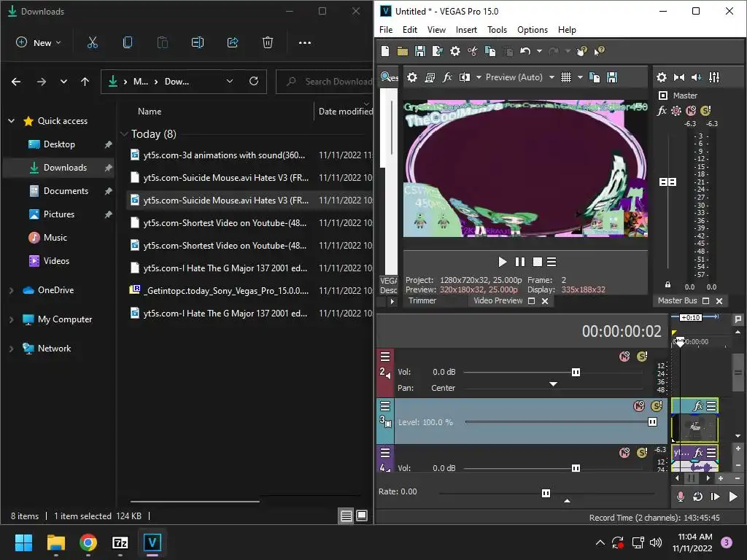The image size is (747, 560).
Task: Collapse the Quick access tree node
Action: (x=12, y=121)
